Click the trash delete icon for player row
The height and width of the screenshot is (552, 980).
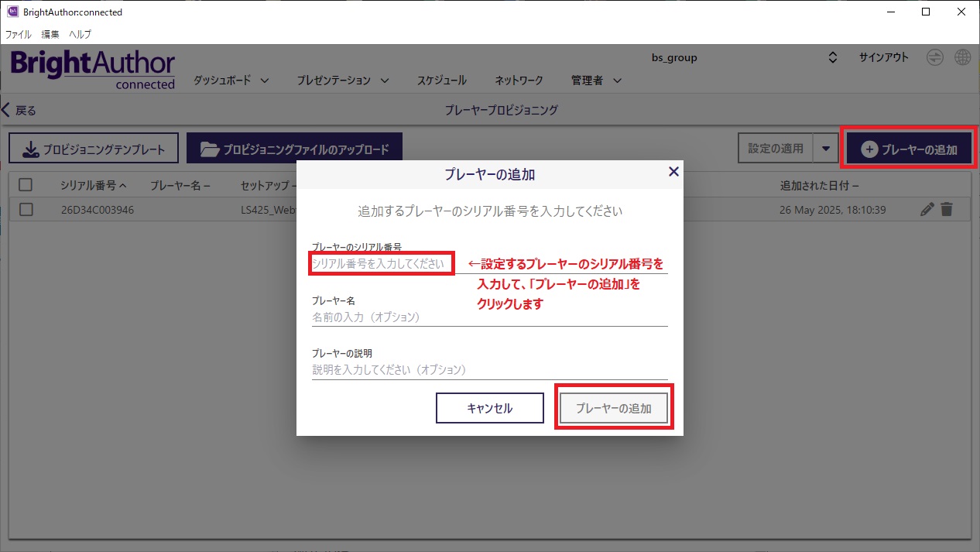point(946,209)
